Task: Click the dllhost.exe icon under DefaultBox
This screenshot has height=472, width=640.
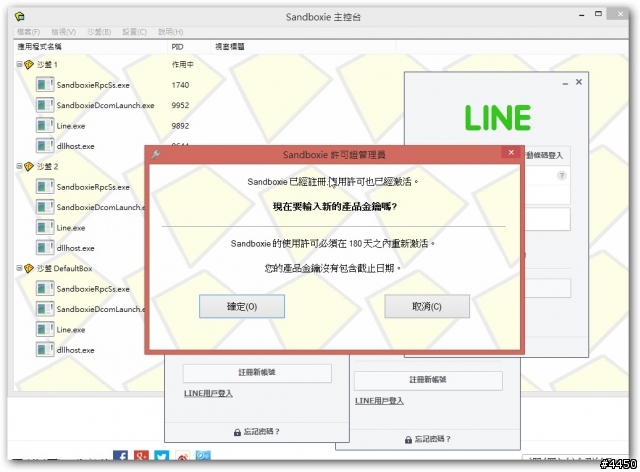Action: coord(45,350)
